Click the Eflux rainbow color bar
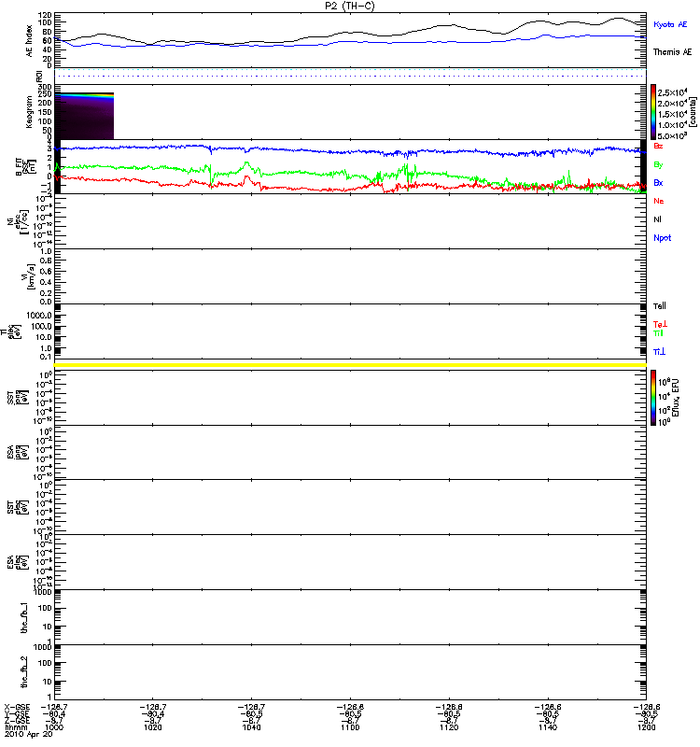700x747 pixels. (x=653, y=398)
